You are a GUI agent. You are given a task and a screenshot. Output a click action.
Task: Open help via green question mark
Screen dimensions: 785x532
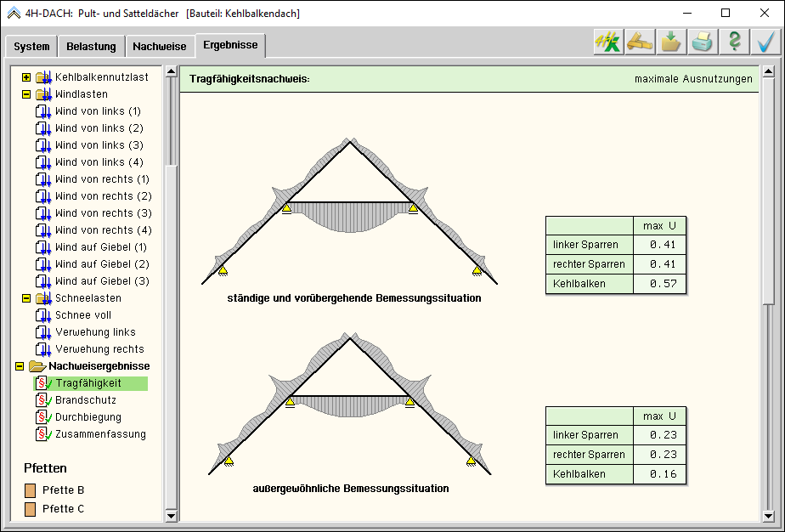coord(734,42)
